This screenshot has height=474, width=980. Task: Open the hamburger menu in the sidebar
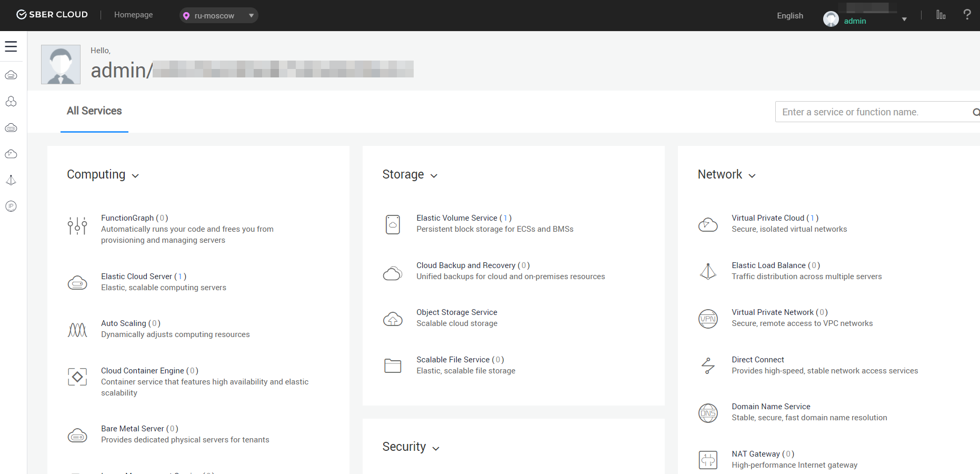coord(11,46)
